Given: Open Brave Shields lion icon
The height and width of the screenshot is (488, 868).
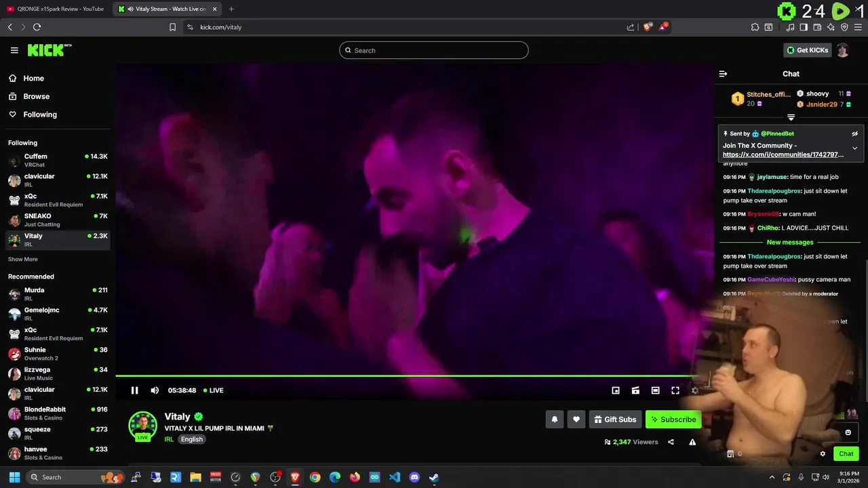Looking at the screenshot, I should (x=648, y=27).
